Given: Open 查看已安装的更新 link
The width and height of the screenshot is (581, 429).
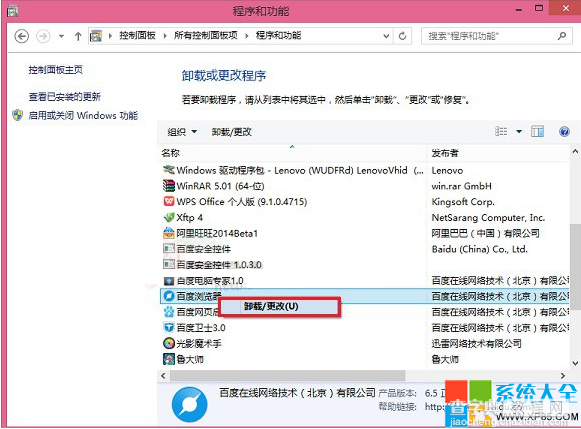Looking at the screenshot, I should pos(65,97).
